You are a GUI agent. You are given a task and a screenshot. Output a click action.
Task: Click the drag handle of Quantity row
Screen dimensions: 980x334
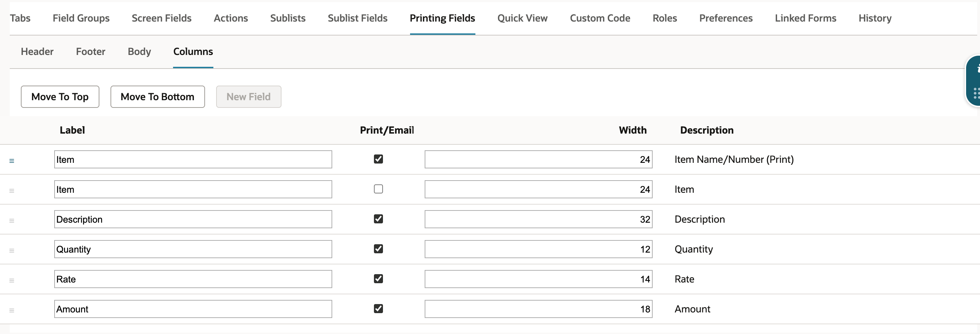tap(12, 250)
